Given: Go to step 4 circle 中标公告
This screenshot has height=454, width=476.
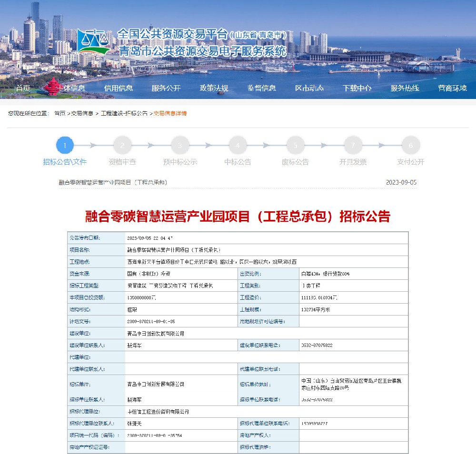Looking at the screenshot, I should click(238, 145).
